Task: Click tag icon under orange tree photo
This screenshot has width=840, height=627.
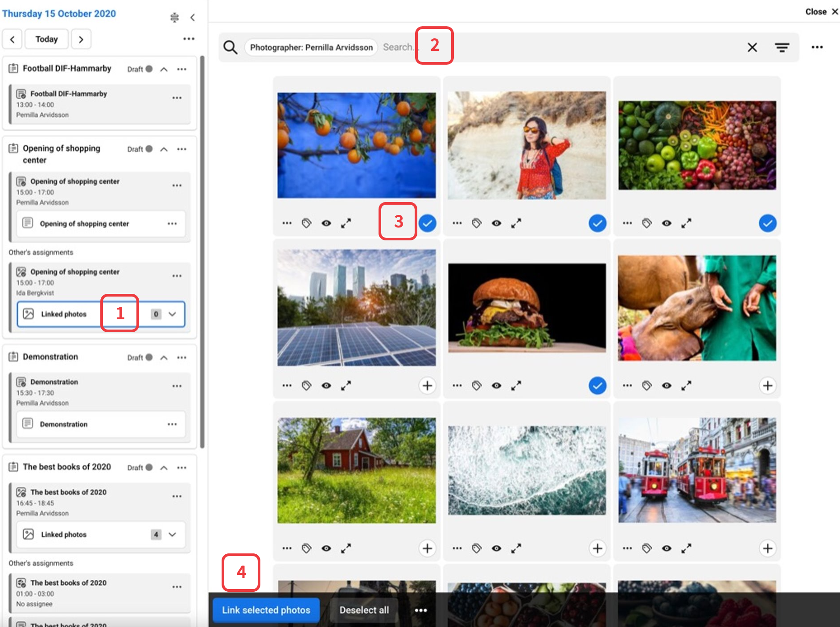Action: [x=306, y=223]
